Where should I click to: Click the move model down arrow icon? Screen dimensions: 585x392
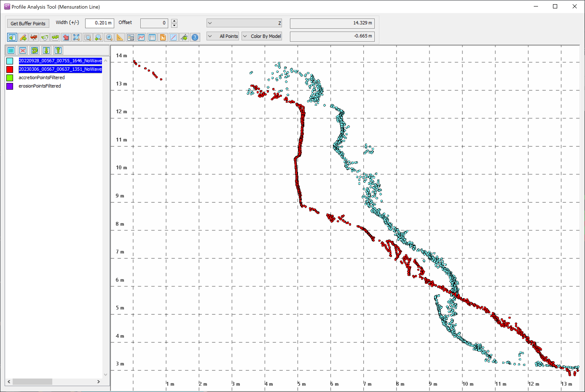click(x=46, y=51)
